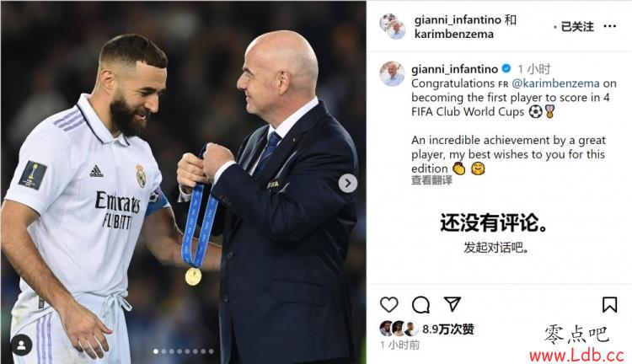Share the post with the paper plane icon
This screenshot has width=632, height=364.
pos(452,304)
